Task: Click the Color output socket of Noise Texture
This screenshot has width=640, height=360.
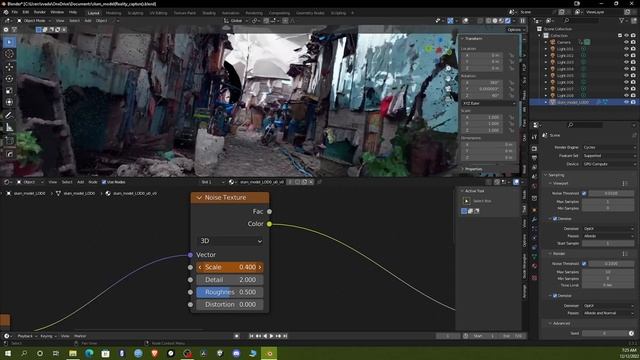Action: (x=269, y=224)
